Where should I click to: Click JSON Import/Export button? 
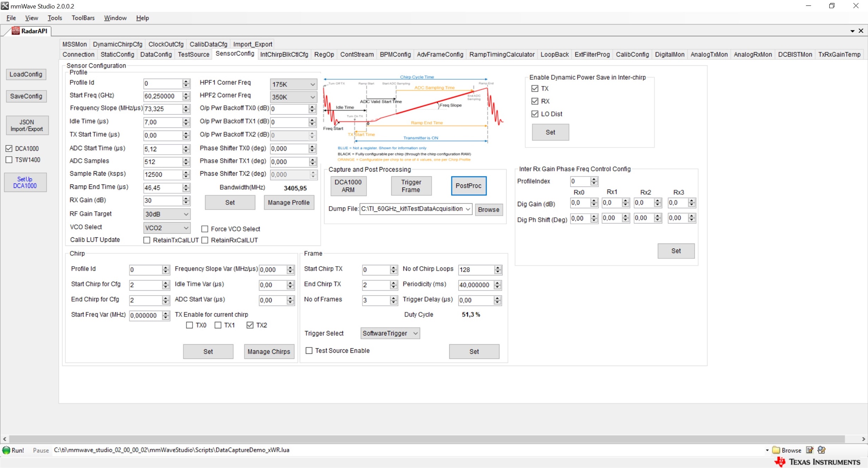[27, 126]
